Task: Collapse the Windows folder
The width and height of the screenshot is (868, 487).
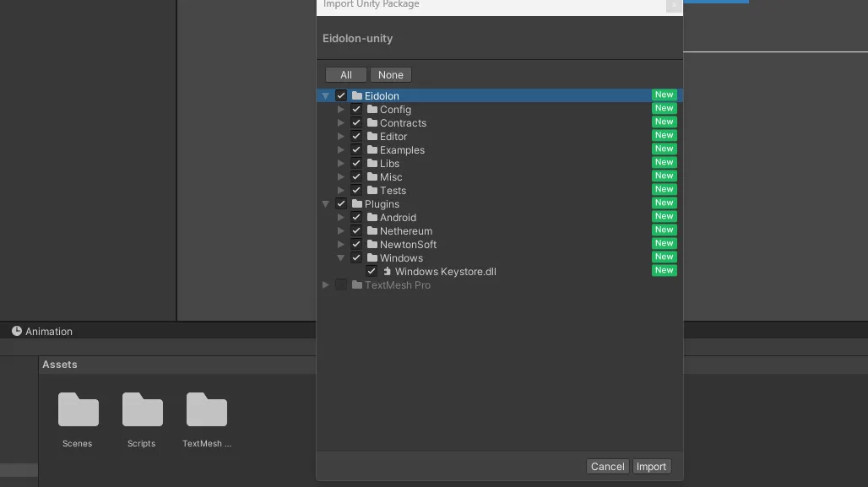Action: 341,258
